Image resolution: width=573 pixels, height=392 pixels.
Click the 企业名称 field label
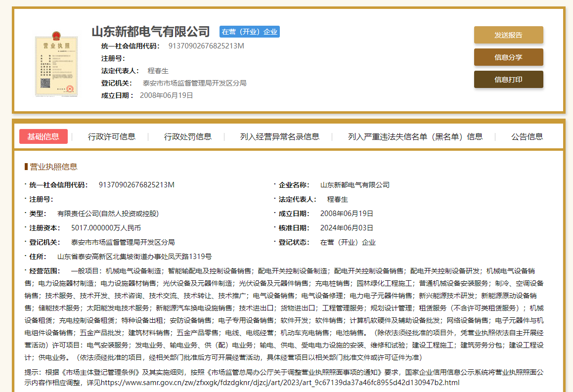pos(294,185)
